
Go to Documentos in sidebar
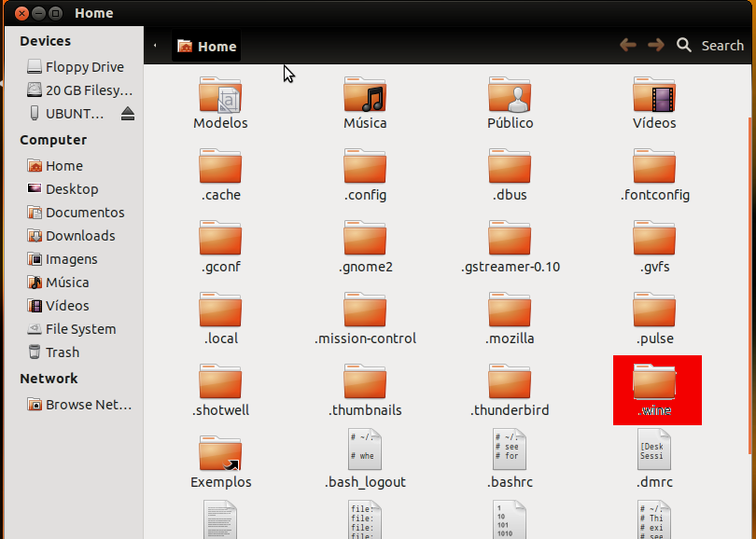point(77,213)
